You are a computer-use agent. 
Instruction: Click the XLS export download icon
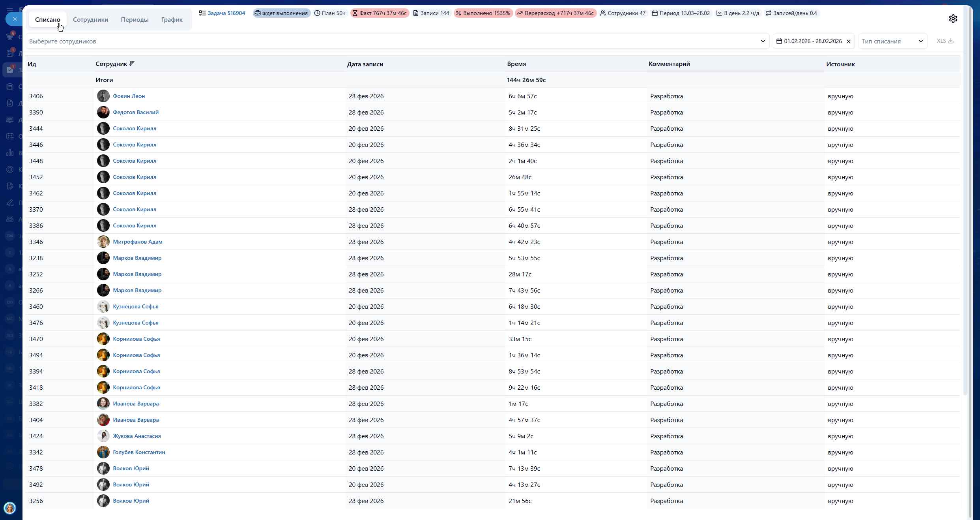[x=951, y=41]
